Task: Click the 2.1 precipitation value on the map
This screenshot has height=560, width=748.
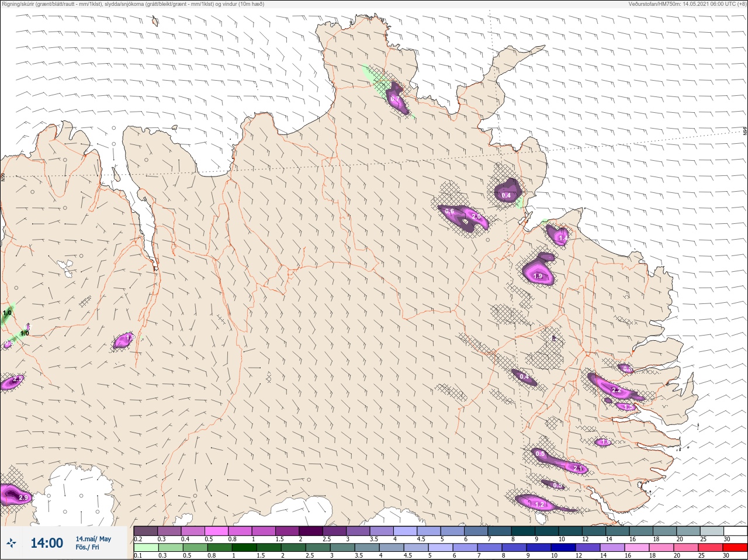Action: 579,468
